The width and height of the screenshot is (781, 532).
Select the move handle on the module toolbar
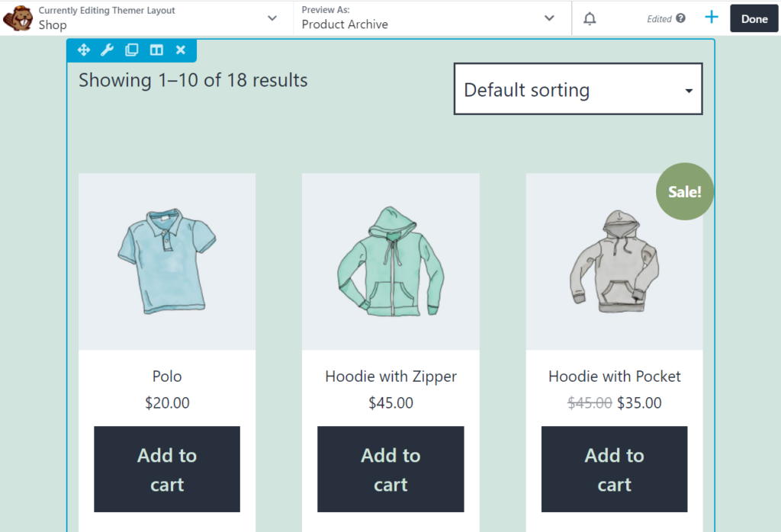(84, 50)
